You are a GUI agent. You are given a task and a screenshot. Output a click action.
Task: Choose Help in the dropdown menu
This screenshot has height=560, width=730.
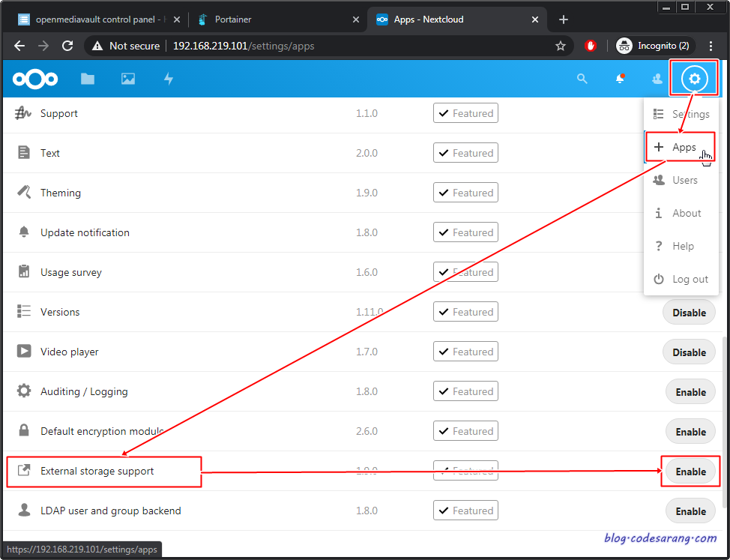pyautogui.click(x=681, y=246)
